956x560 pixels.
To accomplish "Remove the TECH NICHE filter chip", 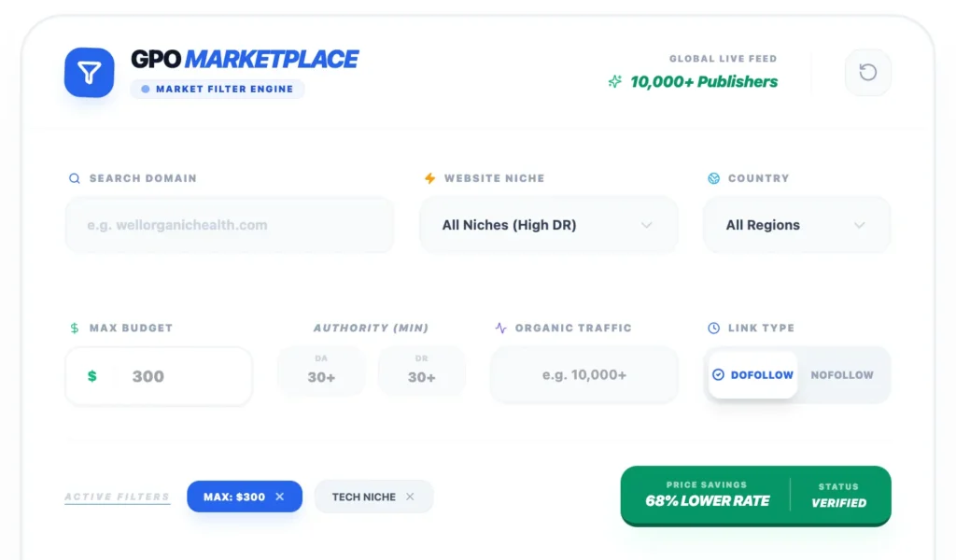I will (410, 497).
